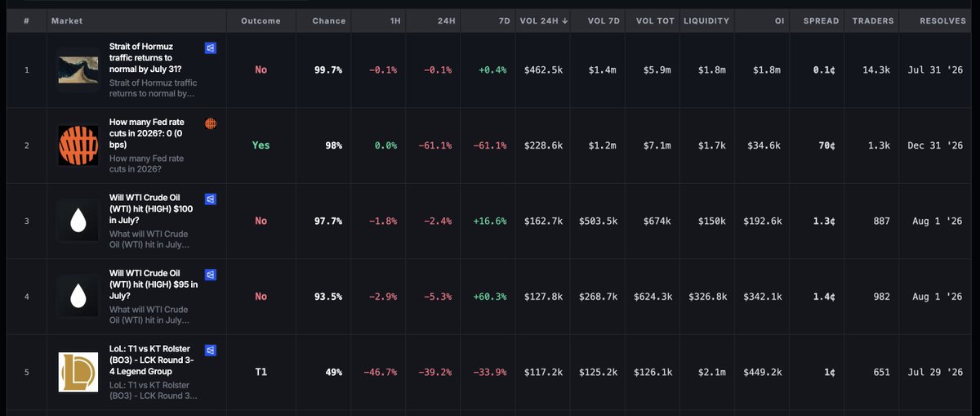
Task: Click the $34.6k open interest cell
Action: coord(764,145)
